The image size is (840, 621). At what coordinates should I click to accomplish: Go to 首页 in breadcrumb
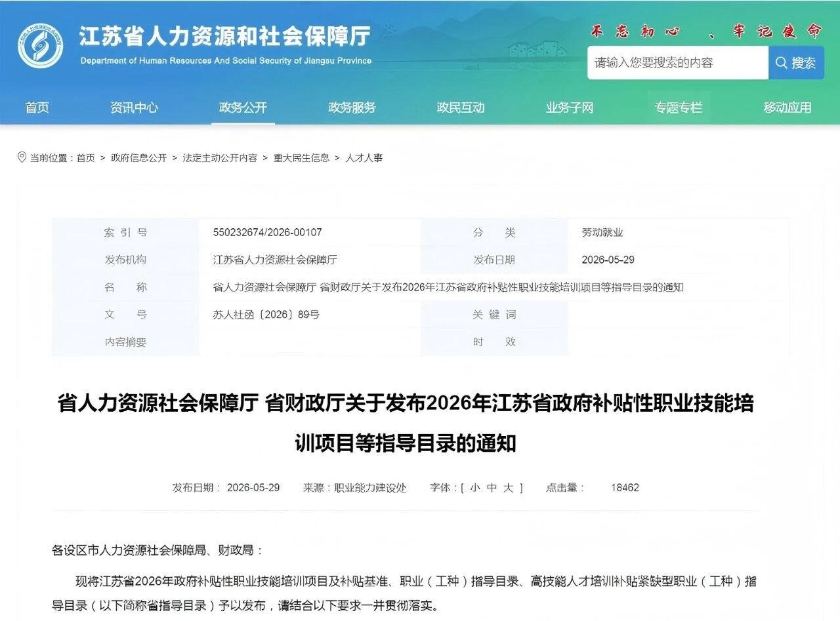(85, 158)
